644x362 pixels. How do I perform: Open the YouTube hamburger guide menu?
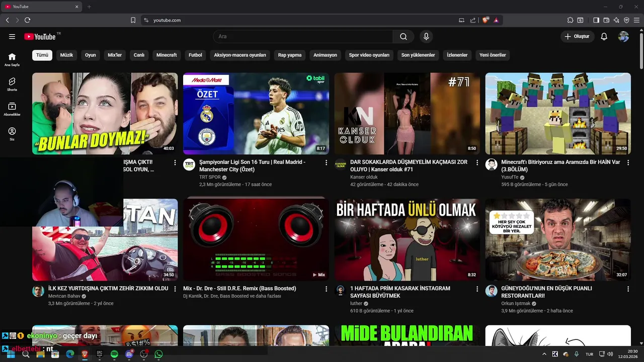(12, 36)
